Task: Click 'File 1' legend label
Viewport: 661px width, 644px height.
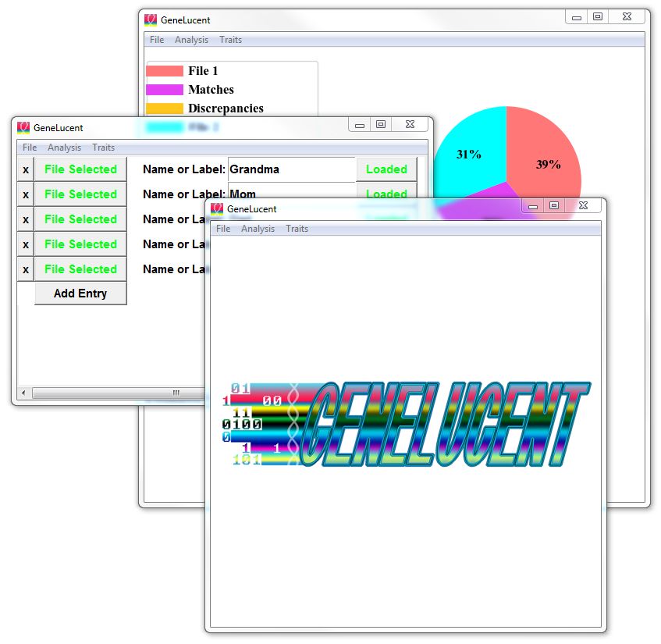Action: [x=203, y=71]
